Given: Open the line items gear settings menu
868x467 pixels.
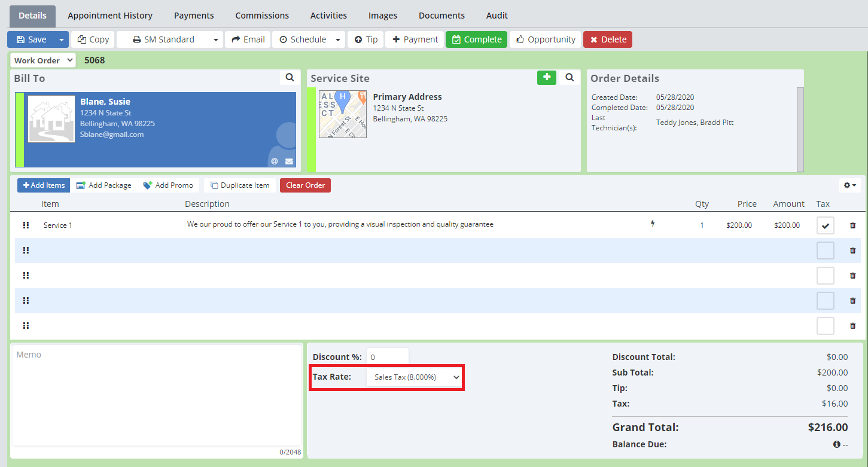Looking at the screenshot, I should pyautogui.click(x=849, y=185).
